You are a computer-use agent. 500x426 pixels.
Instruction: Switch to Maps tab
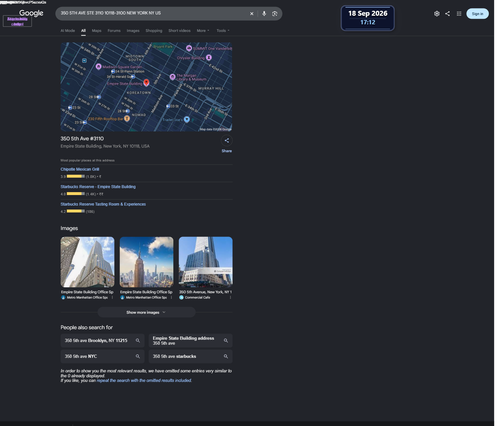[96, 30]
